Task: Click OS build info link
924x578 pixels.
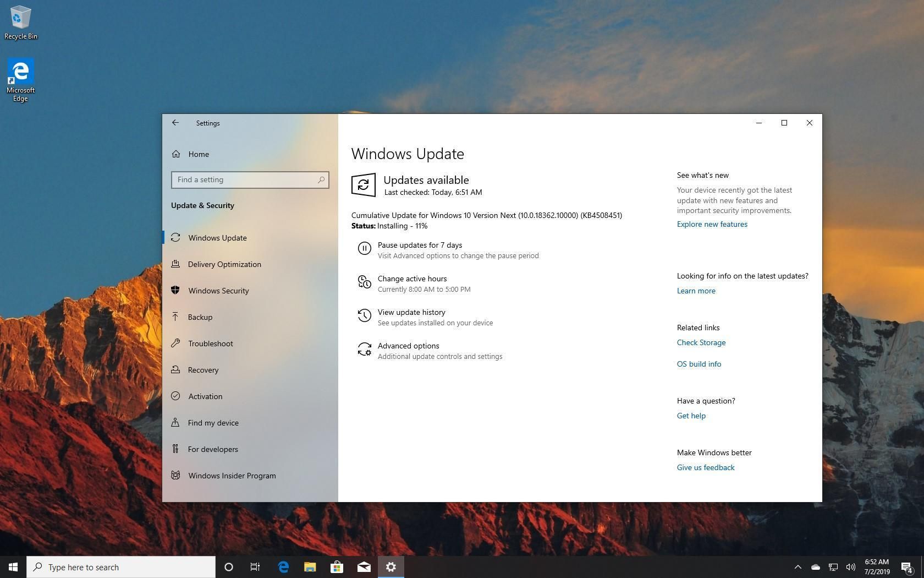Action: [698, 364]
